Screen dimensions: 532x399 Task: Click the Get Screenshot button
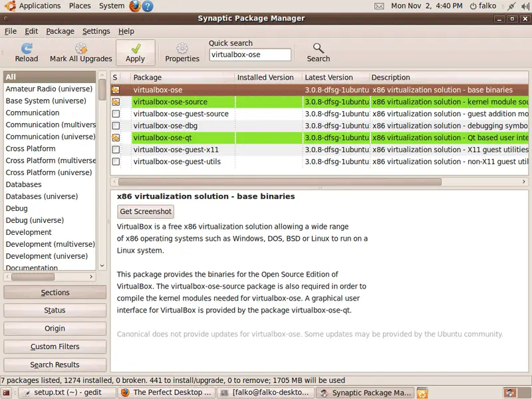146,211
